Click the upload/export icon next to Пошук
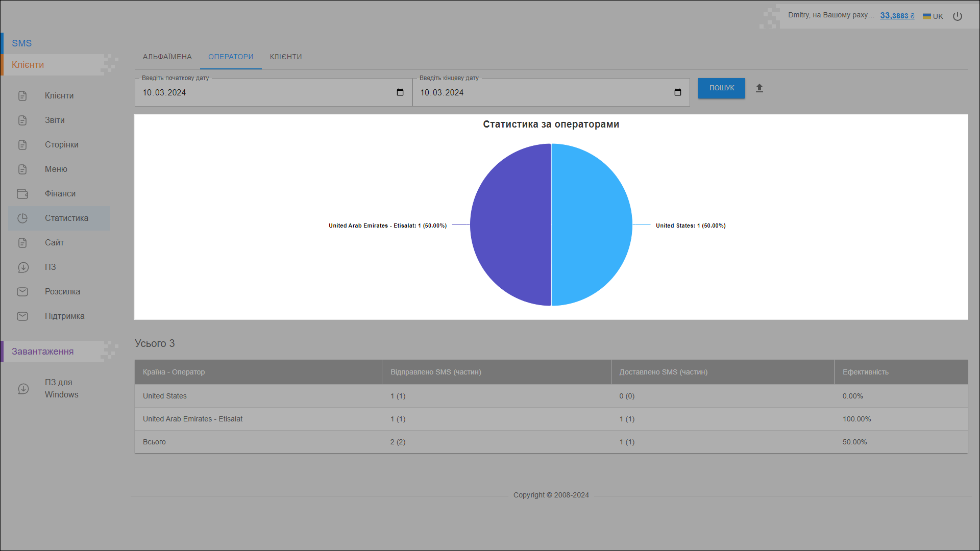Screen dimensions: 980x551 pyautogui.click(x=759, y=88)
